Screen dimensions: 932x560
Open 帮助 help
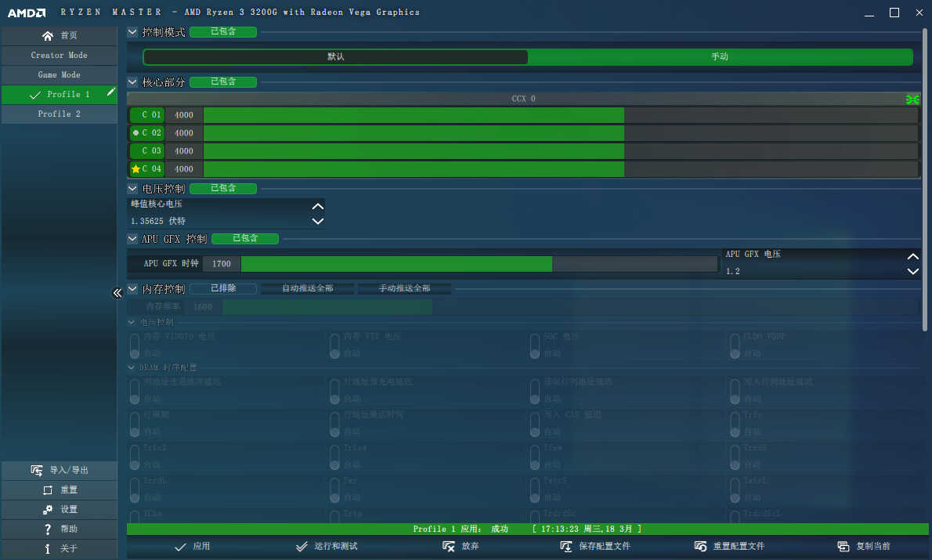(x=59, y=529)
